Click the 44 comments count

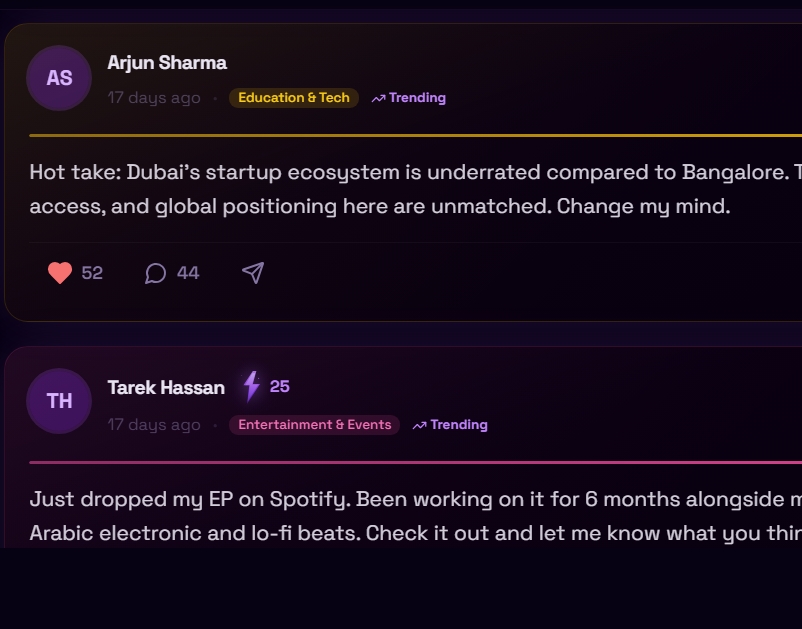click(188, 273)
